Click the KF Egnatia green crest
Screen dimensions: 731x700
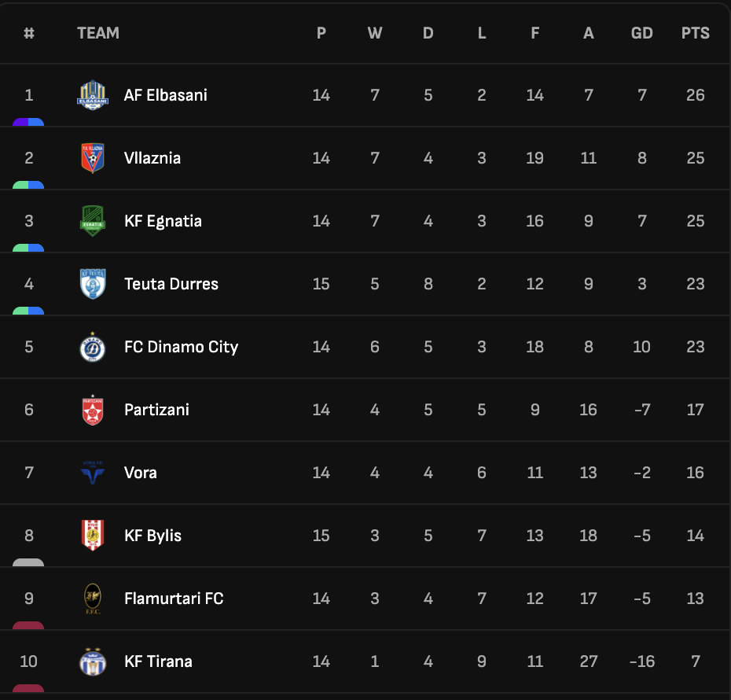(93, 221)
